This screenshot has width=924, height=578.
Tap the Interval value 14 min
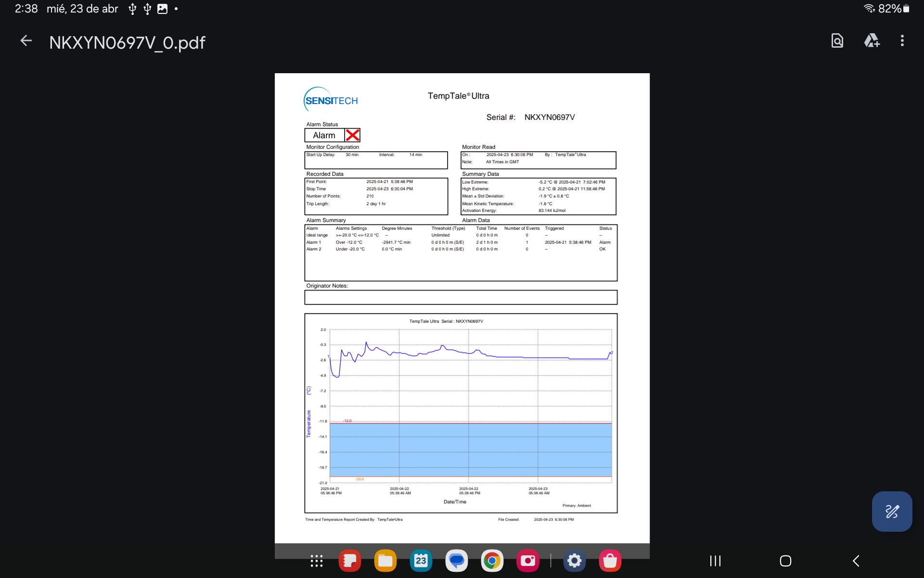[416, 155]
